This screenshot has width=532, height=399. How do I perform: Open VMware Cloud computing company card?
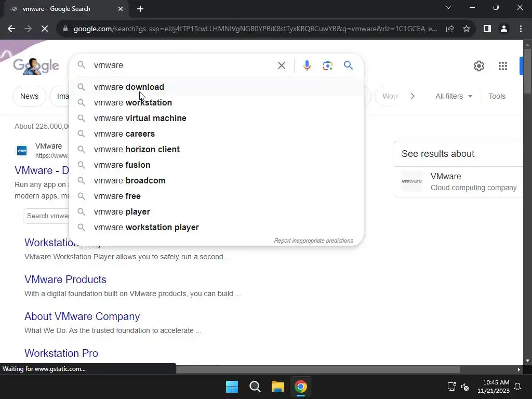click(459, 181)
